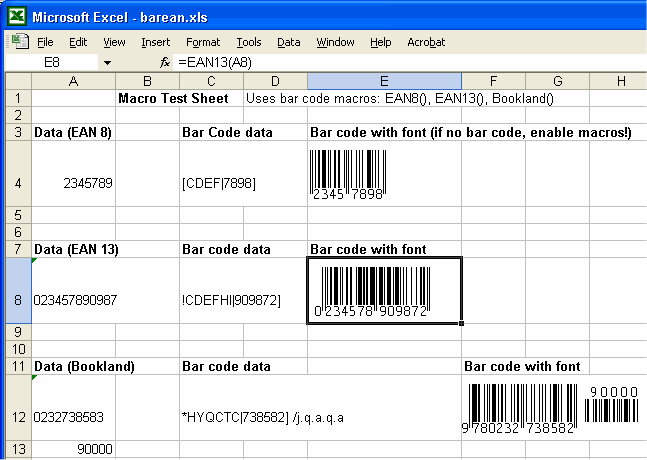The image size is (647, 460).
Task: Select row 8 header
Action: tap(19, 291)
